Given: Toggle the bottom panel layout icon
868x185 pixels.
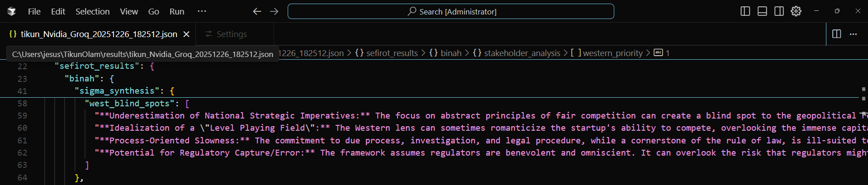Looking at the screenshot, I should tap(762, 11).
